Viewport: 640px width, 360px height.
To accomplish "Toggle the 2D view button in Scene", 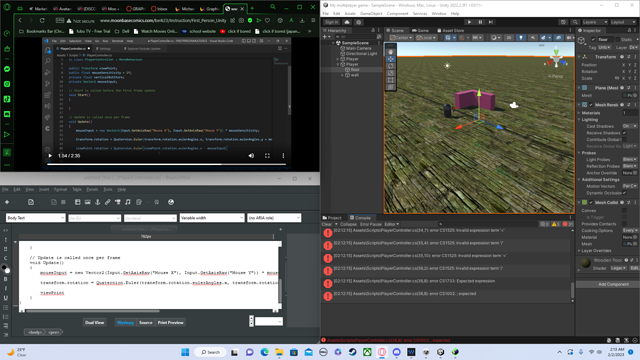I will [509, 38].
